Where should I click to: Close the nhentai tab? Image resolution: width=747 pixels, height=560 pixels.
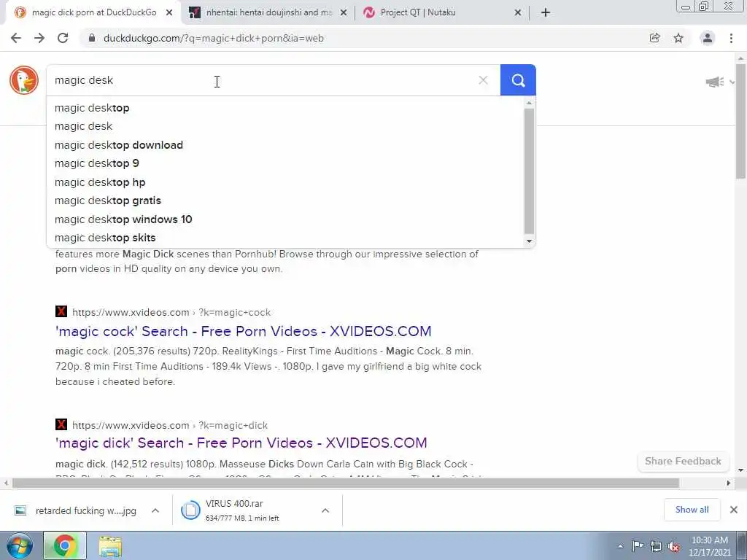(344, 13)
